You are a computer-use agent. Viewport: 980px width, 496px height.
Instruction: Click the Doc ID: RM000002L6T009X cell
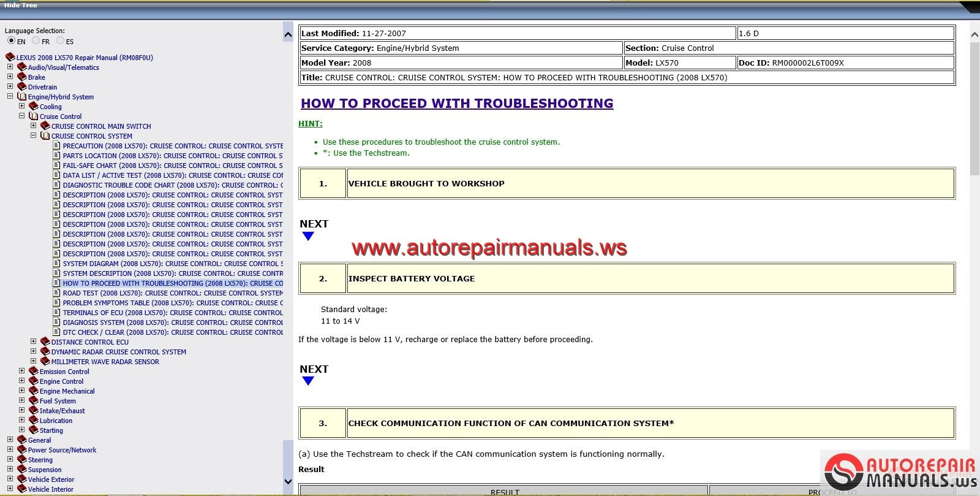(846, 63)
